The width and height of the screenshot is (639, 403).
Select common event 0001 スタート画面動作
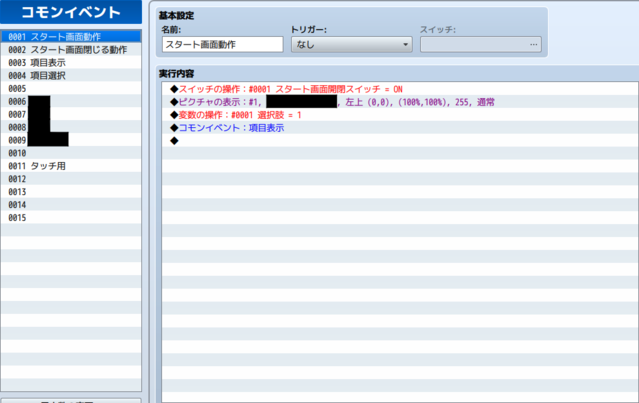(x=71, y=37)
